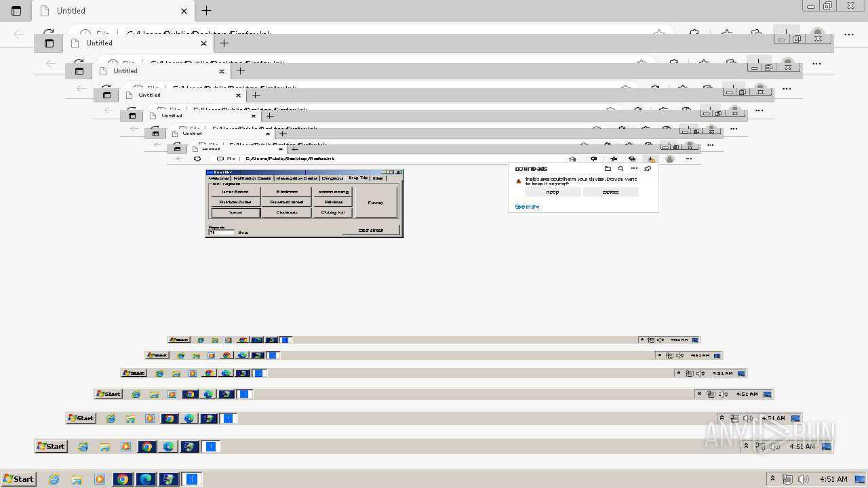
Task: Show hidden tray icons on the bottom taskbar
Action: (772, 479)
